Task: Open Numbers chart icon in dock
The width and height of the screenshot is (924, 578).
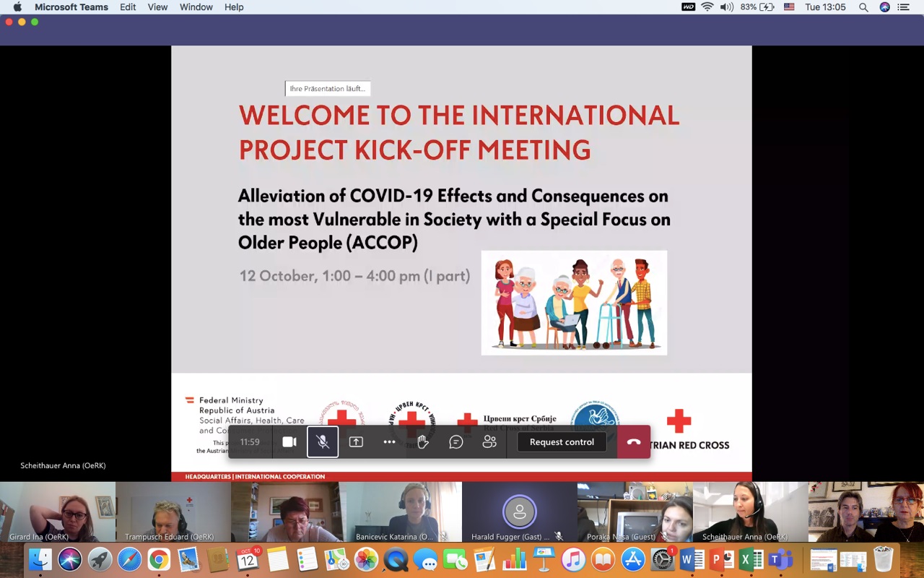Action: tap(514, 559)
